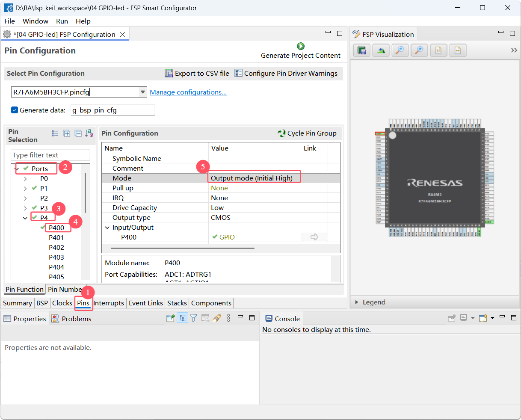521x420 pixels.
Task: Switch the pin tree to flat layout
Action: (x=55, y=133)
